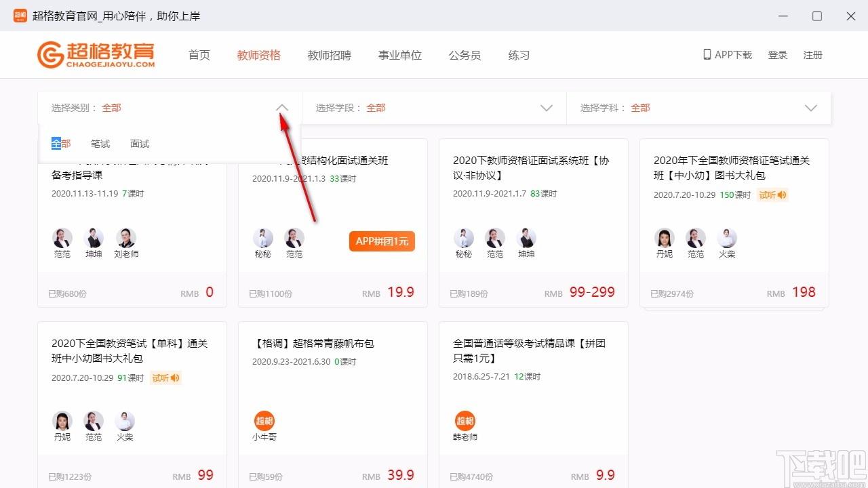Open 全国普通话等级考试精品课 title
Screen dimensions: 868x488
(x=529, y=350)
